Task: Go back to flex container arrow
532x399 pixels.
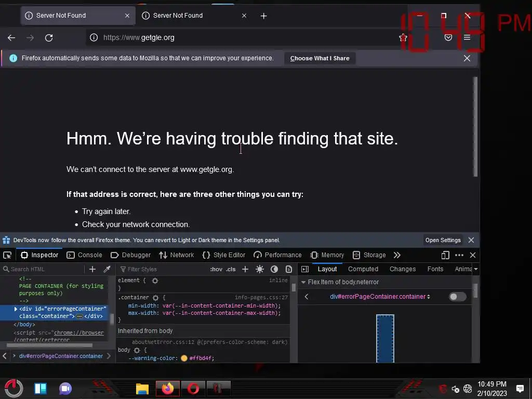Action: [307, 297]
